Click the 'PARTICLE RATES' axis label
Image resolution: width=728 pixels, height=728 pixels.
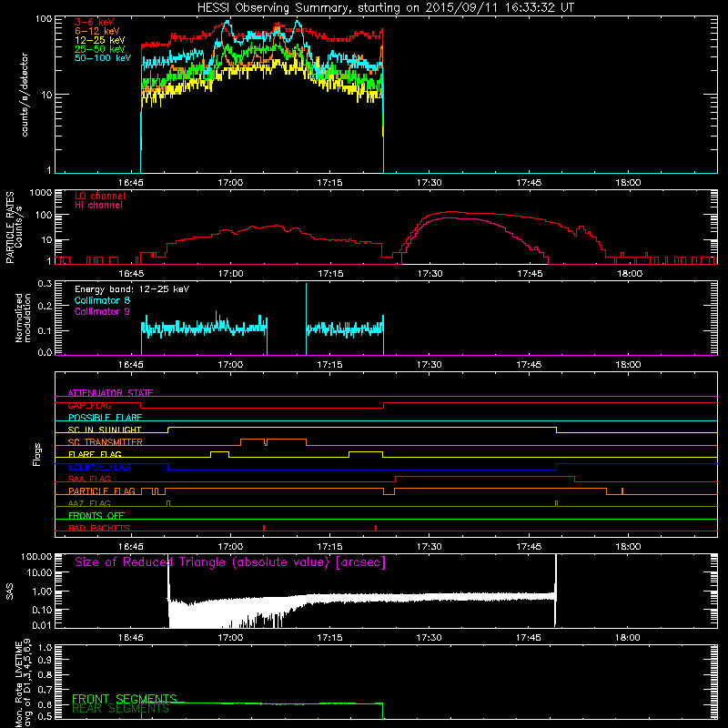click(x=10, y=227)
